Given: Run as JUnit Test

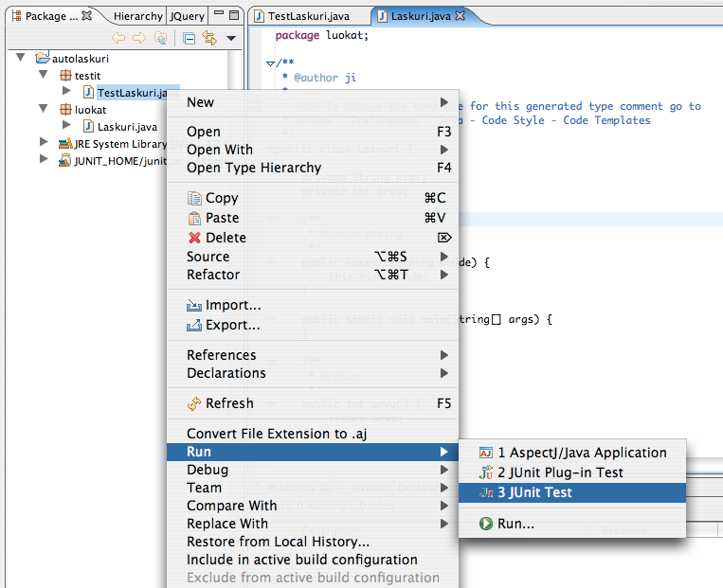Looking at the screenshot, I should 572,492.
